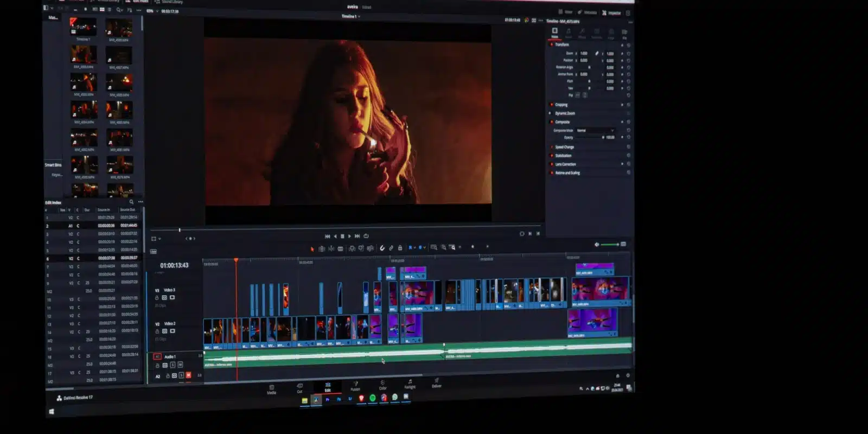Open Spotify from the Windows taskbar
868x434 pixels.
click(373, 398)
